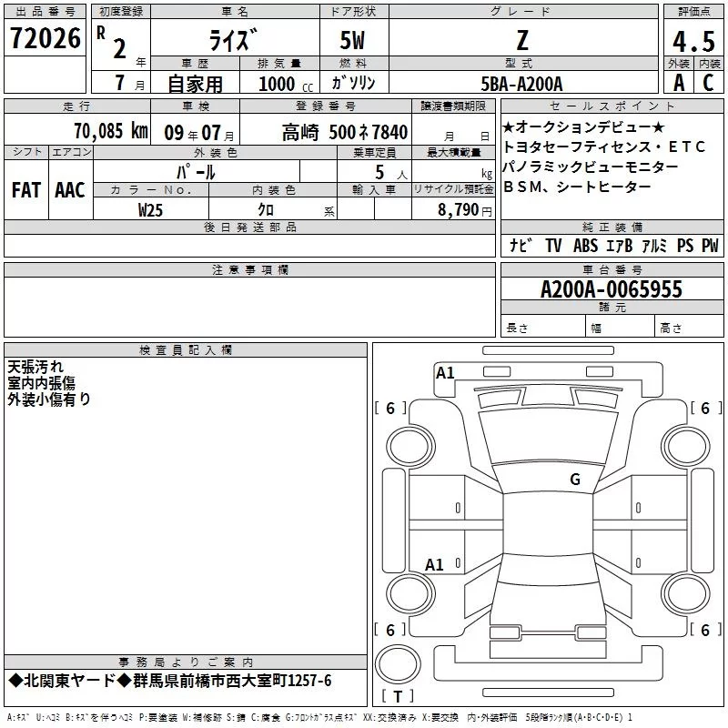This screenshot has width=728, height=728.
Task: Click the spare tire circle above [T]
Action: click(398, 664)
